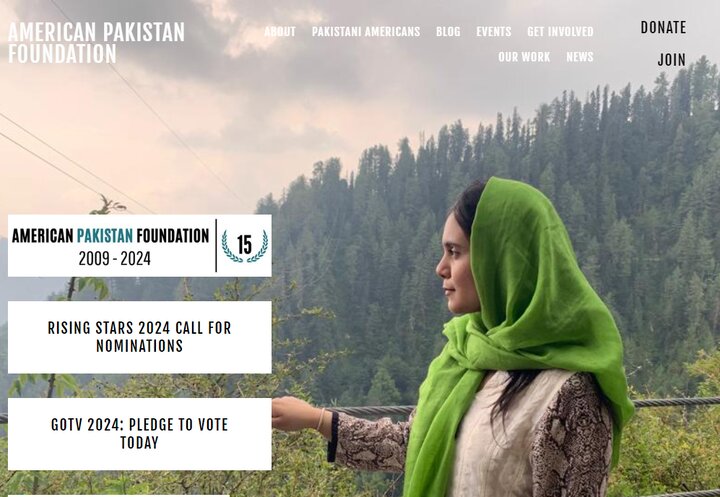Open the Blog section
This screenshot has height=497, width=720.
(x=448, y=32)
